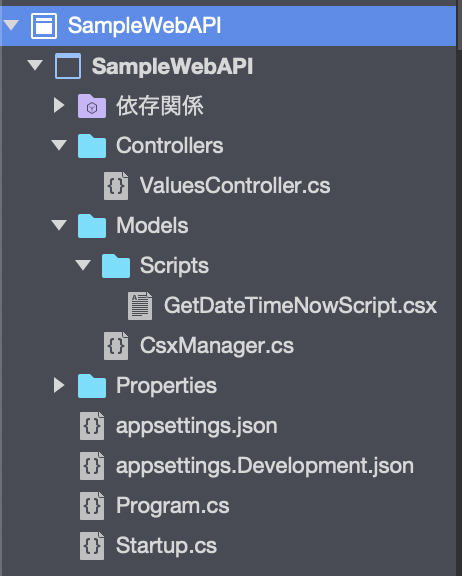Image resolution: width=462 pixels, height=576 pixels.
Task: Click the GetDateTimeNowScript.csx document icon
Action: coord(140,306)
